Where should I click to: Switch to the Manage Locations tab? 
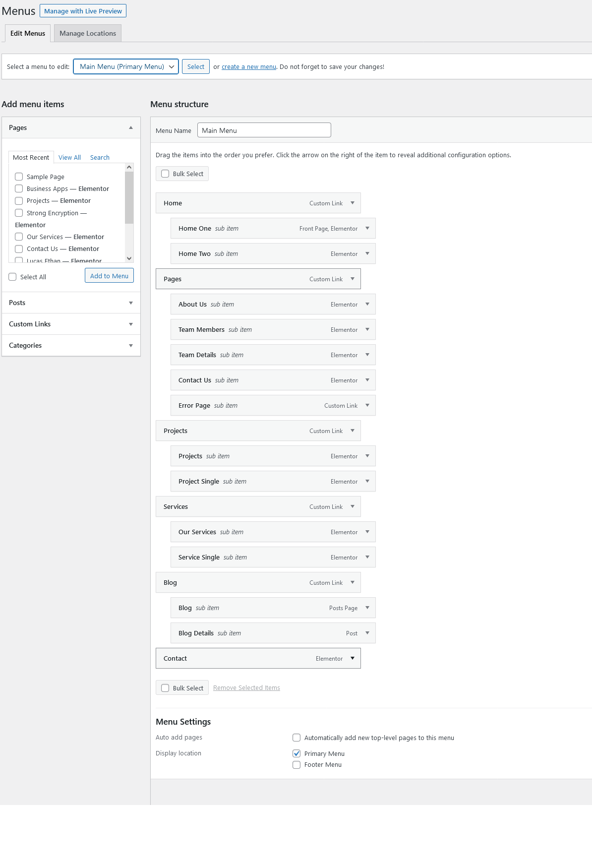coord(88,33)
